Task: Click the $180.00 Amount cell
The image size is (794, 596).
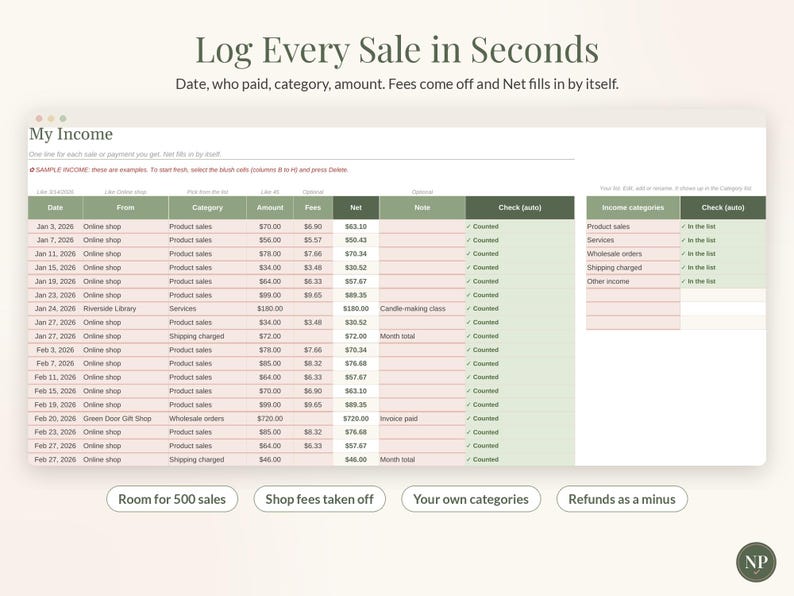Action: (x=270, y=308)
